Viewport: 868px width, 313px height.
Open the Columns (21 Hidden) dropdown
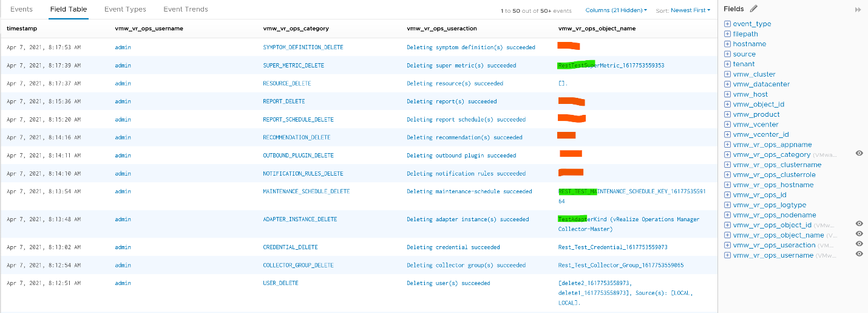tap(616, 10)
